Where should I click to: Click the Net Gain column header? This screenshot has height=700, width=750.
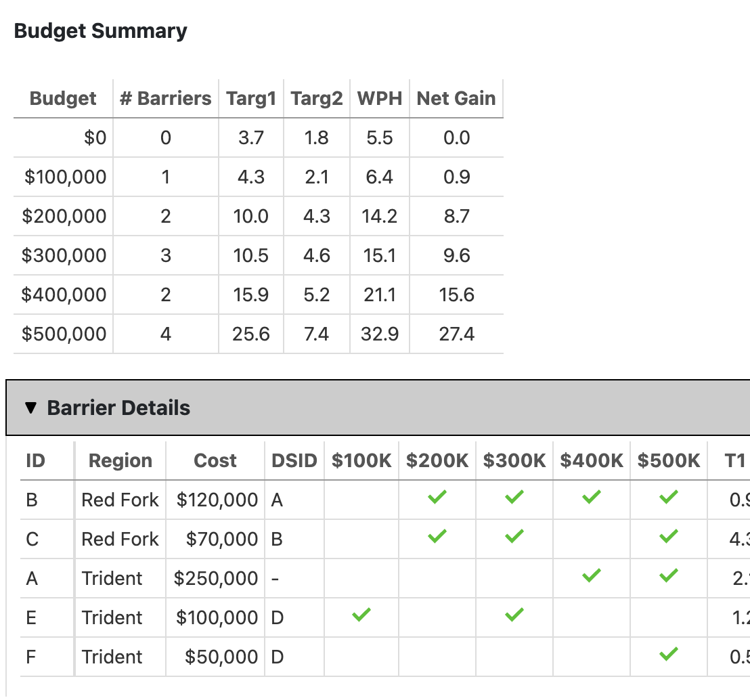[x=456, y=98]
